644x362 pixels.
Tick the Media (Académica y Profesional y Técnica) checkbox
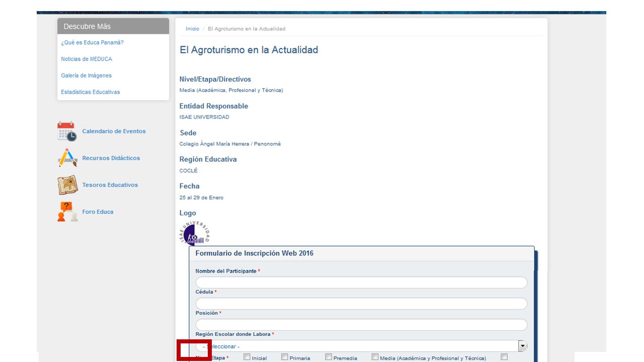coord(375,357)
